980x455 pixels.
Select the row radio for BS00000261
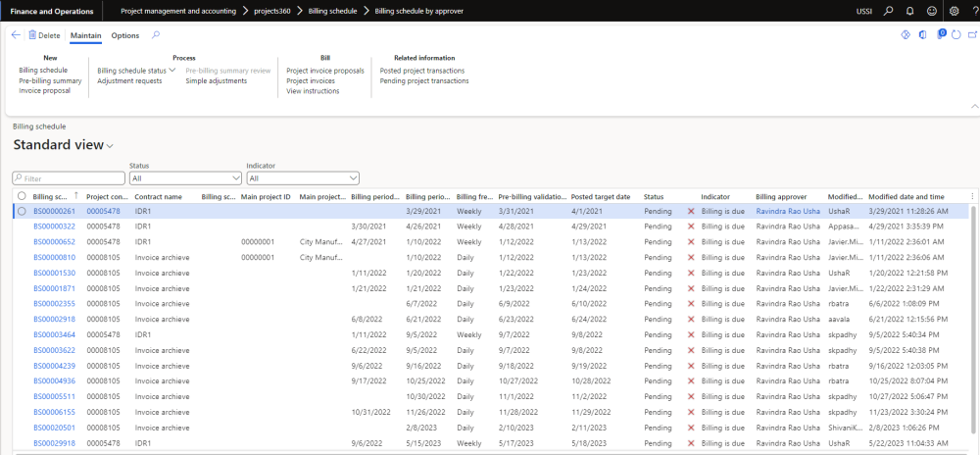[22, 211]
